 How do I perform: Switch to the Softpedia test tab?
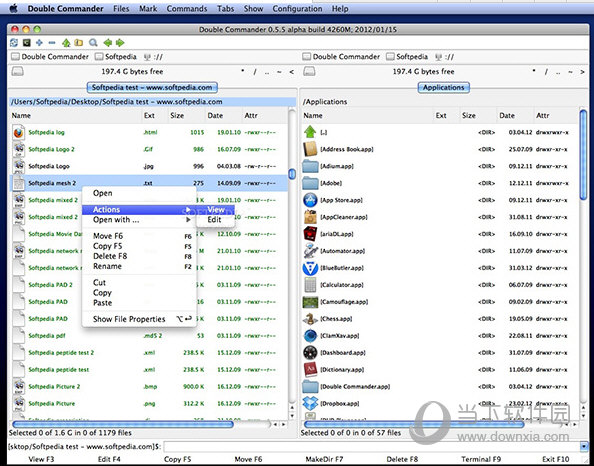coord(152,88)
